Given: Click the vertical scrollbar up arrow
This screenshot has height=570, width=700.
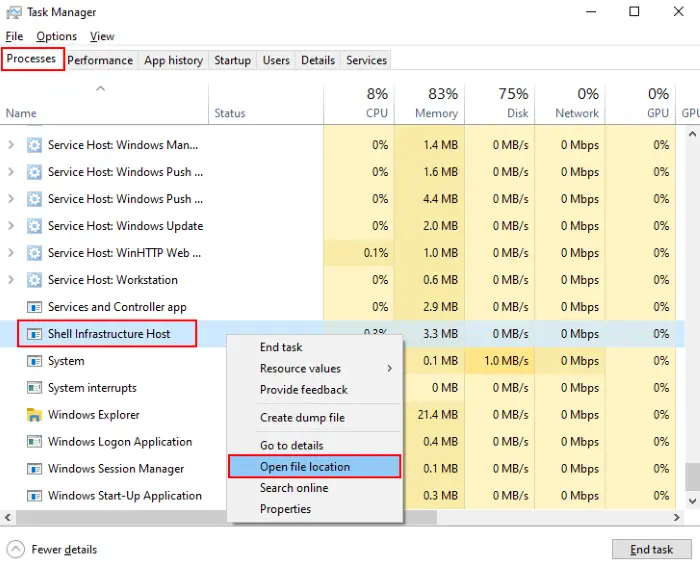Looking at the screenshot, I should point(692,134).
